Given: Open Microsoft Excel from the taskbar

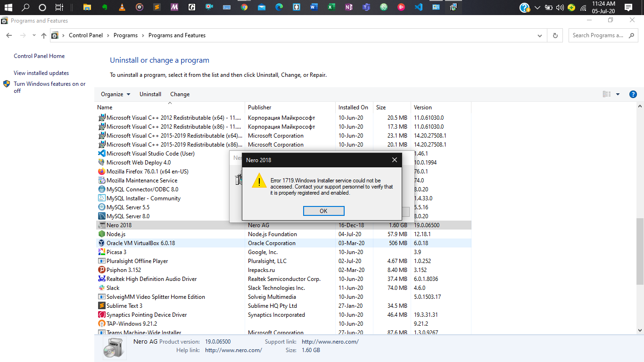Looking at the screenshot, I should (x=331, y=7).
